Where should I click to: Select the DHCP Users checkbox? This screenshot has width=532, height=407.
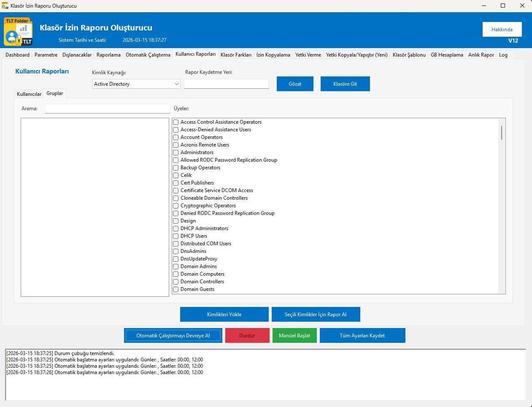[176, 236]
